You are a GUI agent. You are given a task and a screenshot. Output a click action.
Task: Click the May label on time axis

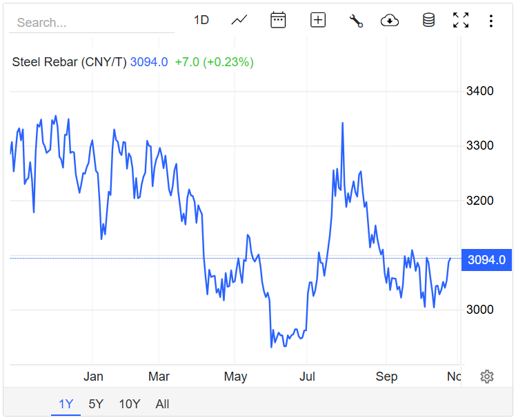point(235,377)
